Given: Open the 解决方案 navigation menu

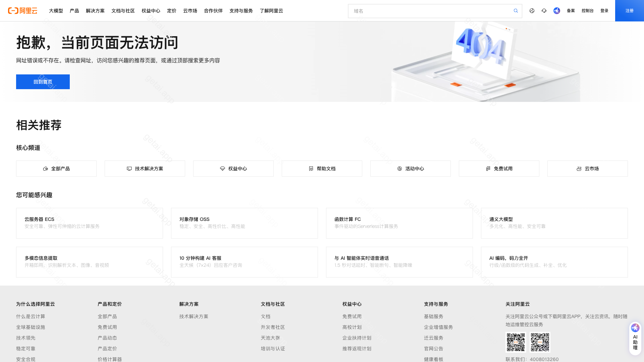Looking at the screenshot, I should [95, 11].
